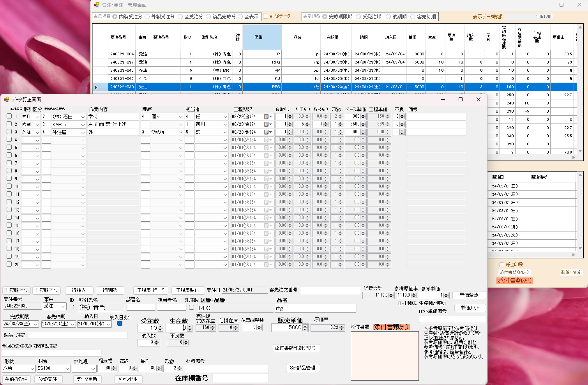Screen dimensions: 588x385
Task: Click 添付書類(PDF) button in management window
Action: tap(514, 272)
